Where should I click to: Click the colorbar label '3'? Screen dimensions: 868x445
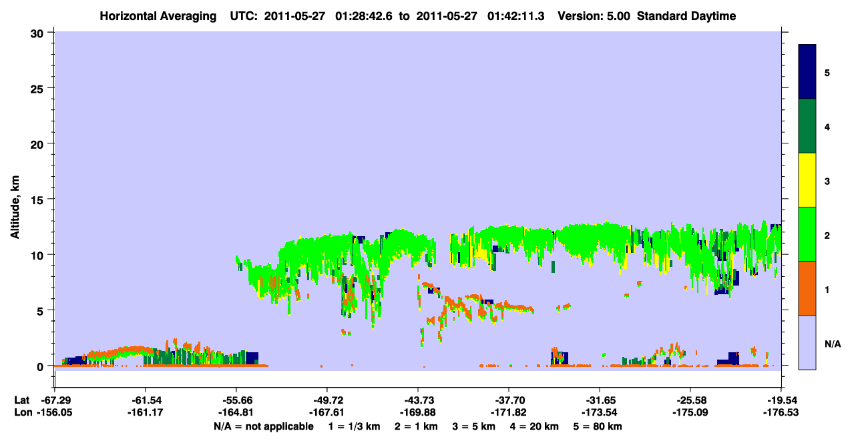(x=827, y=181)
